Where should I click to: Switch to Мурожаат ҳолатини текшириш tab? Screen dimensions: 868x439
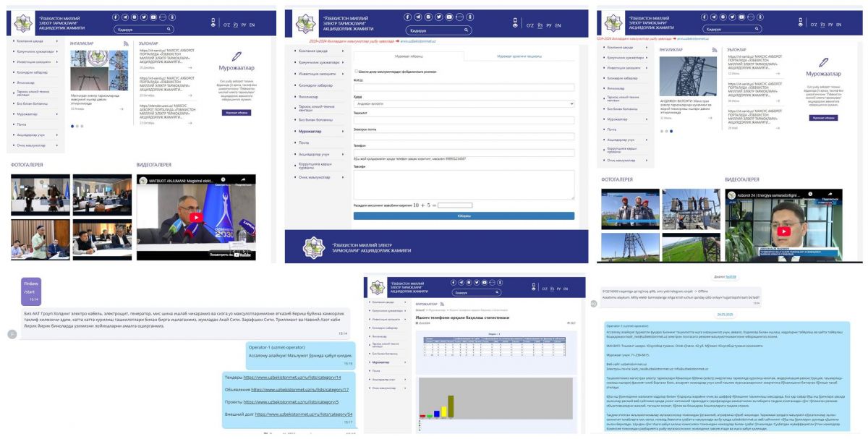(519, 56)
